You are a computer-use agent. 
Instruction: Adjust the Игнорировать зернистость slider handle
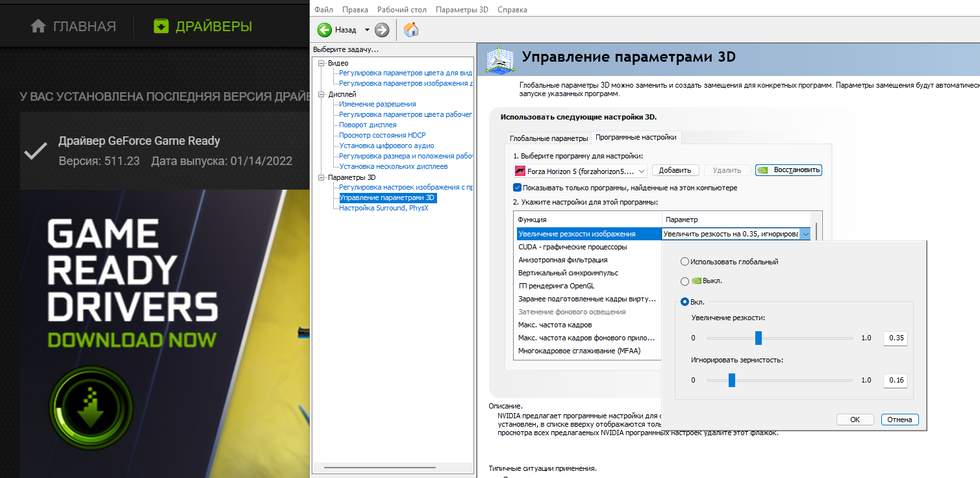(x=731, y=380)
